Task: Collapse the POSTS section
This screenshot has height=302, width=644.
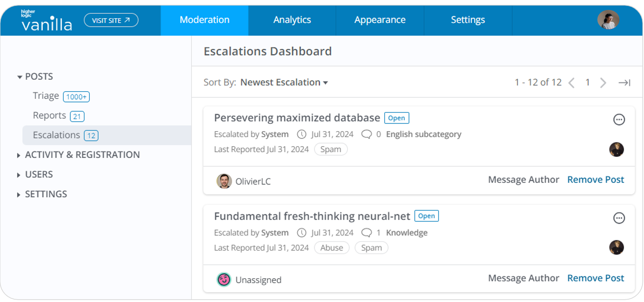Action: 39,76
